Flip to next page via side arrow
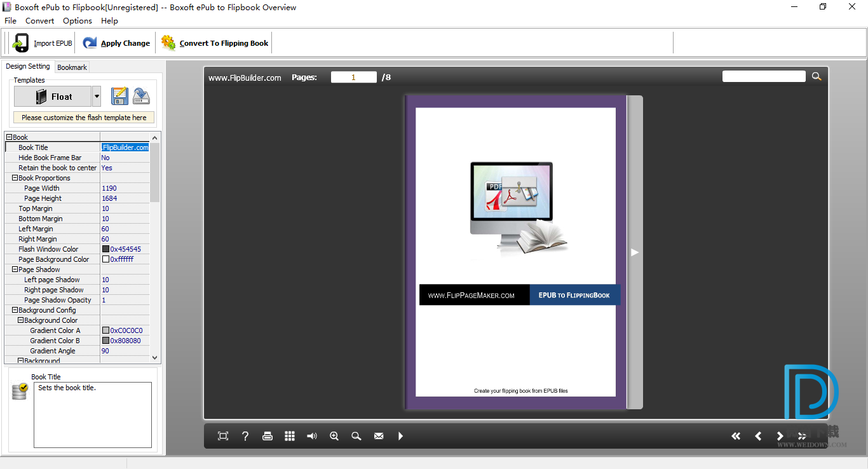The width and height of the screenshot is (868, 469). pyautogui.click(x=635, y=252)
